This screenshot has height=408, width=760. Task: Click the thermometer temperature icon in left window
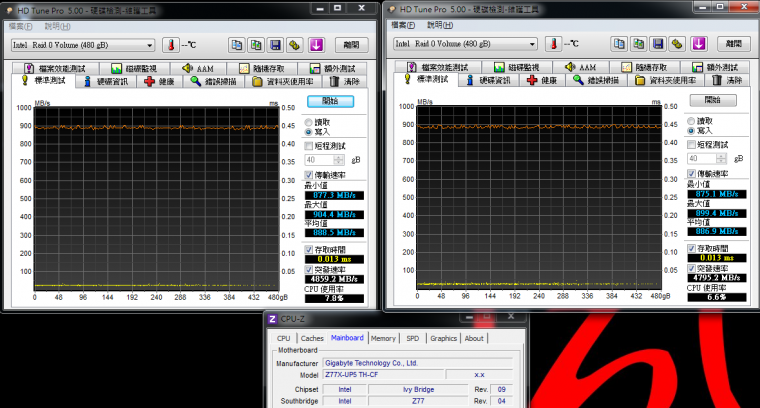pos(170,45)
